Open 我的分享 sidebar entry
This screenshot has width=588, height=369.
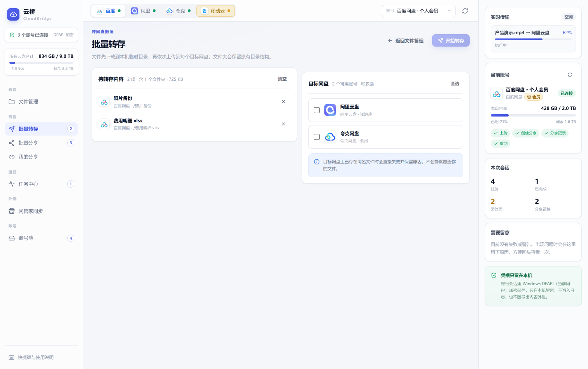(x=41, y=157)
